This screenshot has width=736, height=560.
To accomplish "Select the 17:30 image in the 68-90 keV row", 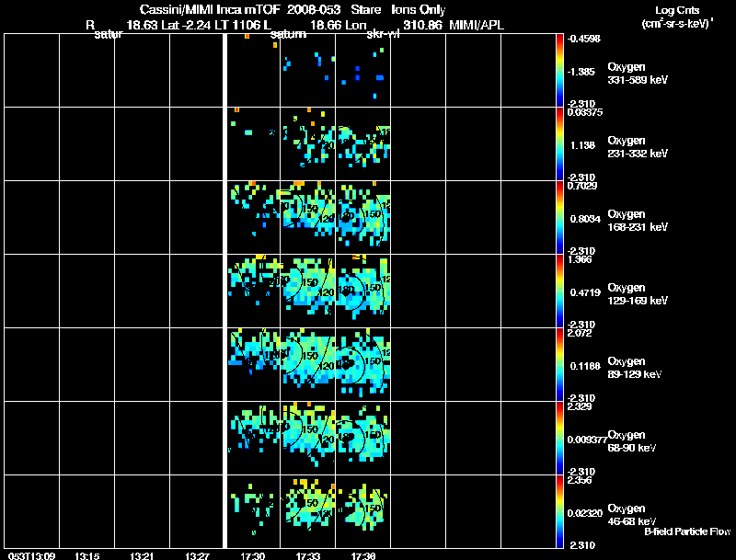I will tap(254, 438).
